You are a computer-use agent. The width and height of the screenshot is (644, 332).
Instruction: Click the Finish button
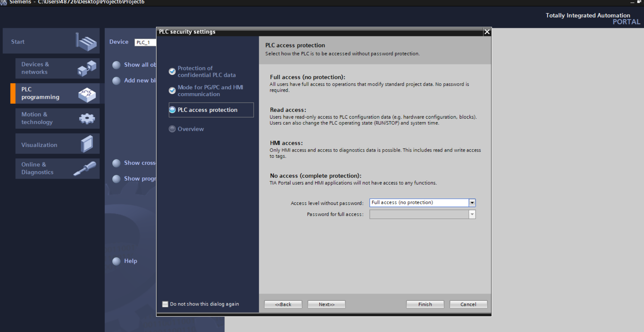click(x=425, y=304)
